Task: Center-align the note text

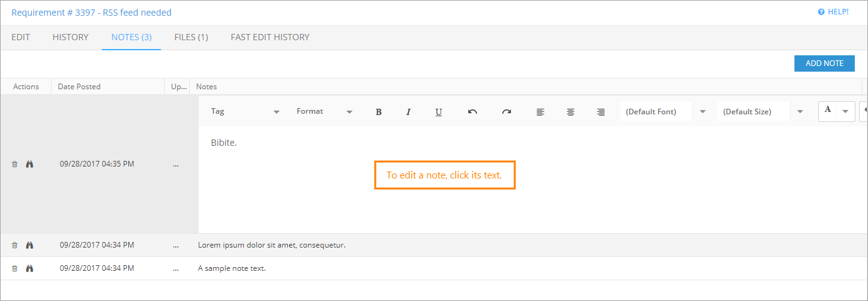Action: point(571,112)
